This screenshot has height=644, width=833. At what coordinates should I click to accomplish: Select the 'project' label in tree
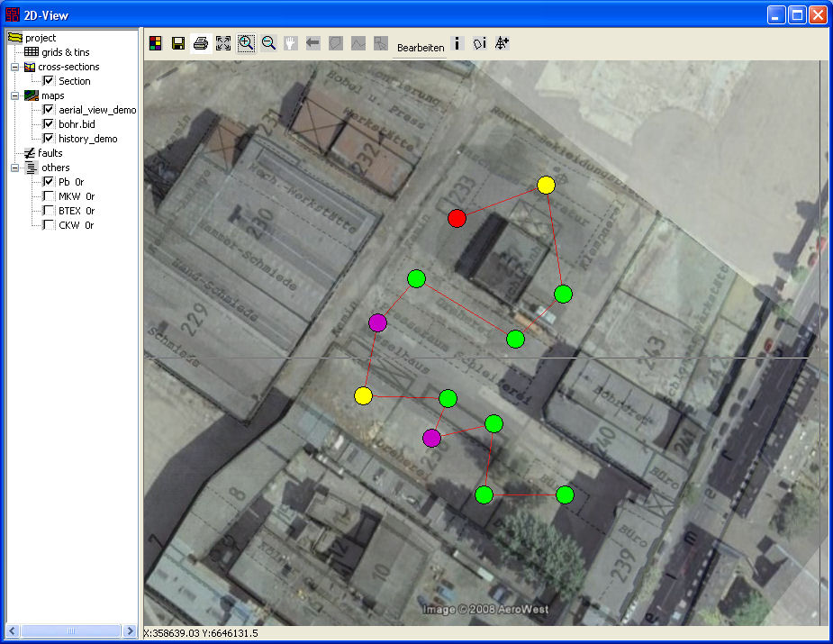click(x=41, y=38)
